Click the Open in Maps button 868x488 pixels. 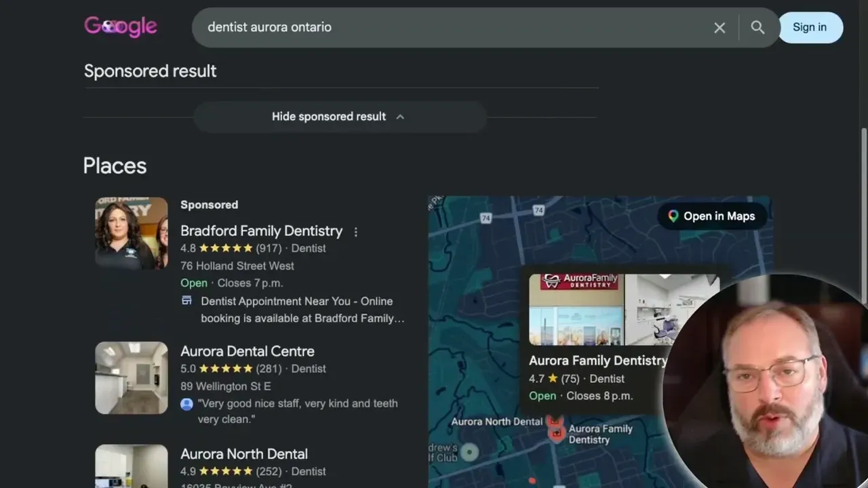(x=711, y=216)
